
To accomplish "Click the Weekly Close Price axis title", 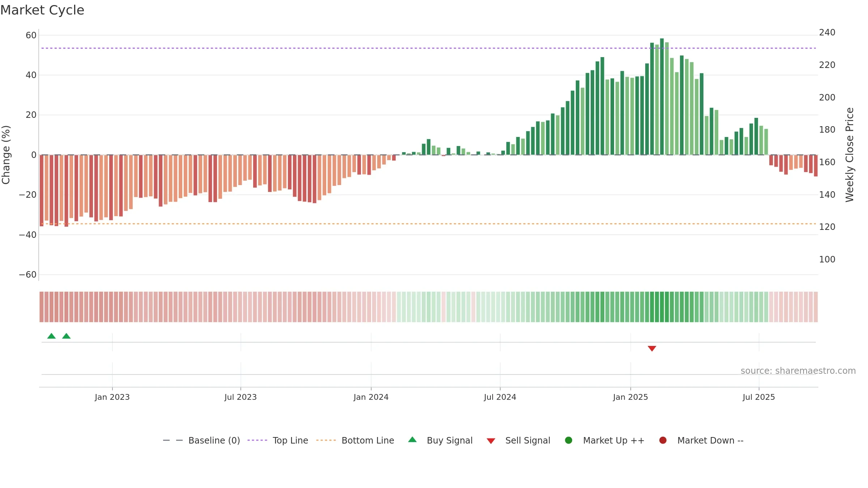I will [850, 155].
